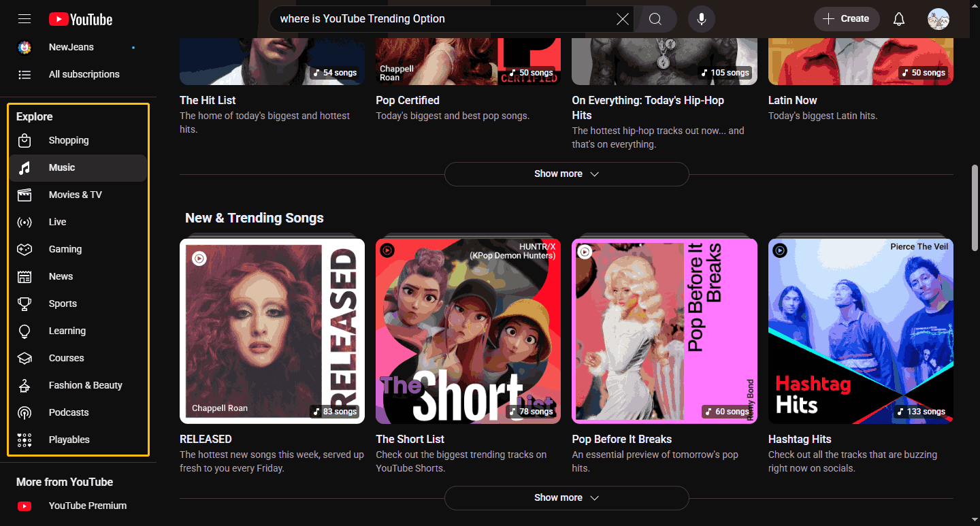980x526 pixels.
Task: Open the Latin Now playlist title
Action: pos(792,100)
